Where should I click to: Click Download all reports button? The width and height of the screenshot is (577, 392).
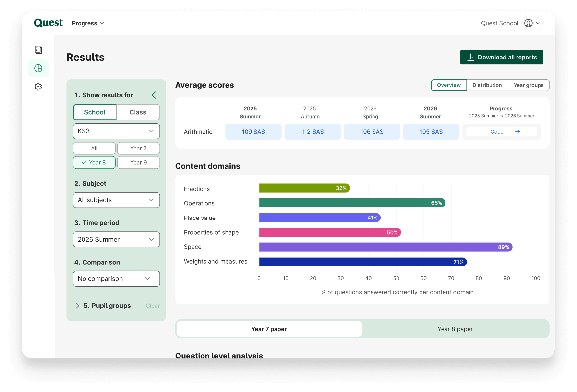[502, 57]
